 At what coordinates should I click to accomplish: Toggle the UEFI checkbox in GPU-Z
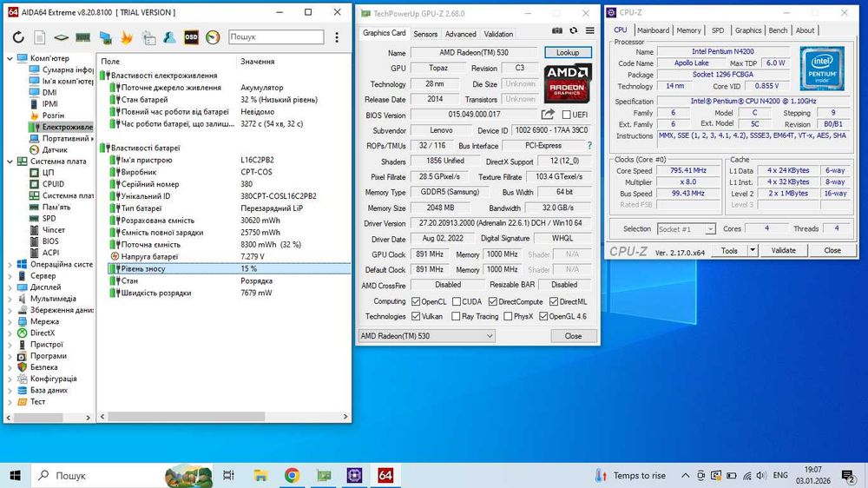click(566, 115)
